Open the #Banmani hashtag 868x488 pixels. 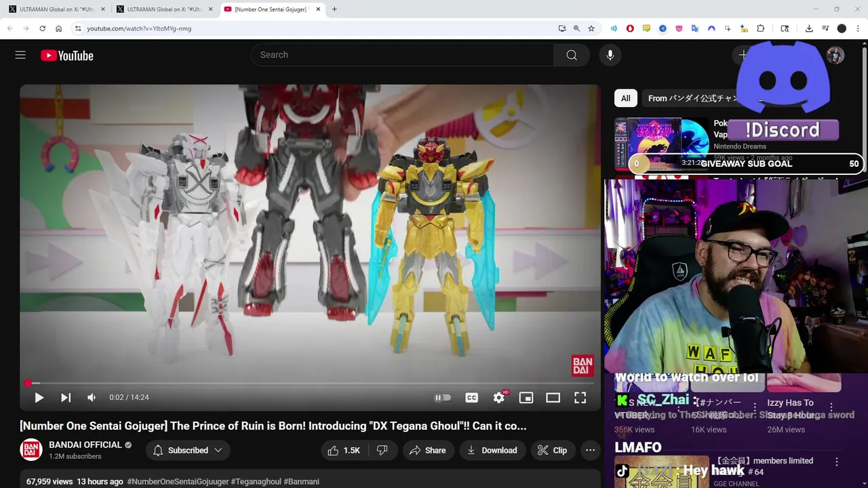[301, 481]
